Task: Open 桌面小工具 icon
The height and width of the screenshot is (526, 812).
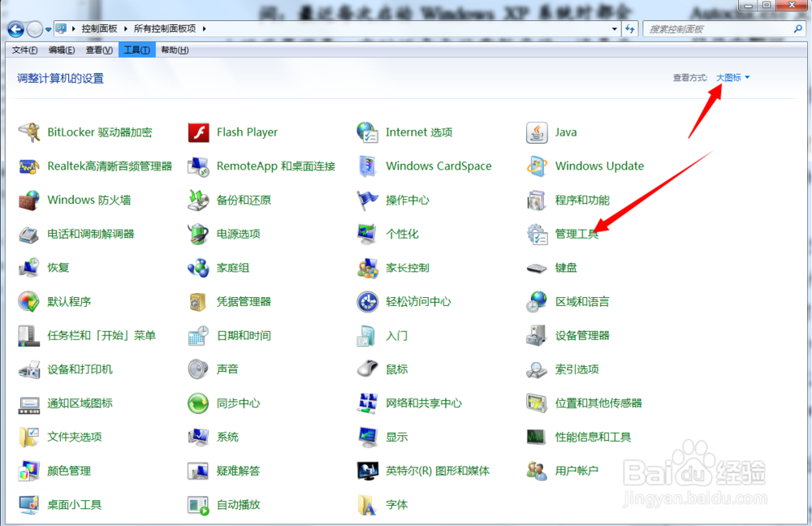Action: click(x=29, y=505)
